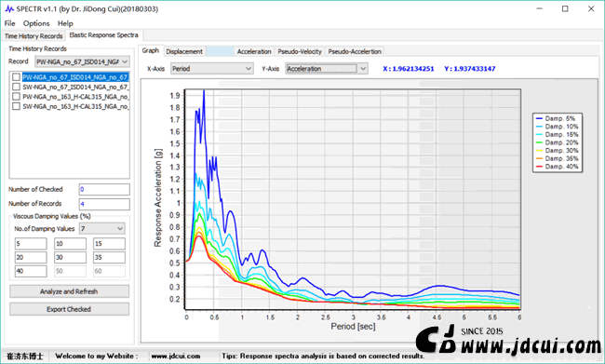Select the Pseudo-Velocity tab

(300, 51)
